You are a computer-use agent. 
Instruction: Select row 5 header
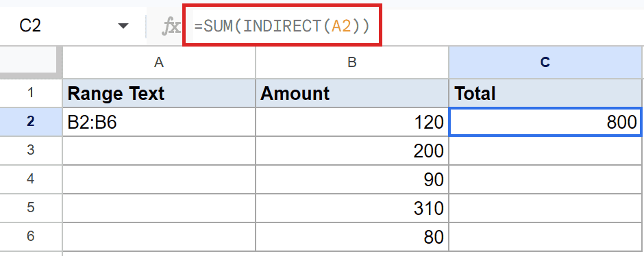(32, 208)
